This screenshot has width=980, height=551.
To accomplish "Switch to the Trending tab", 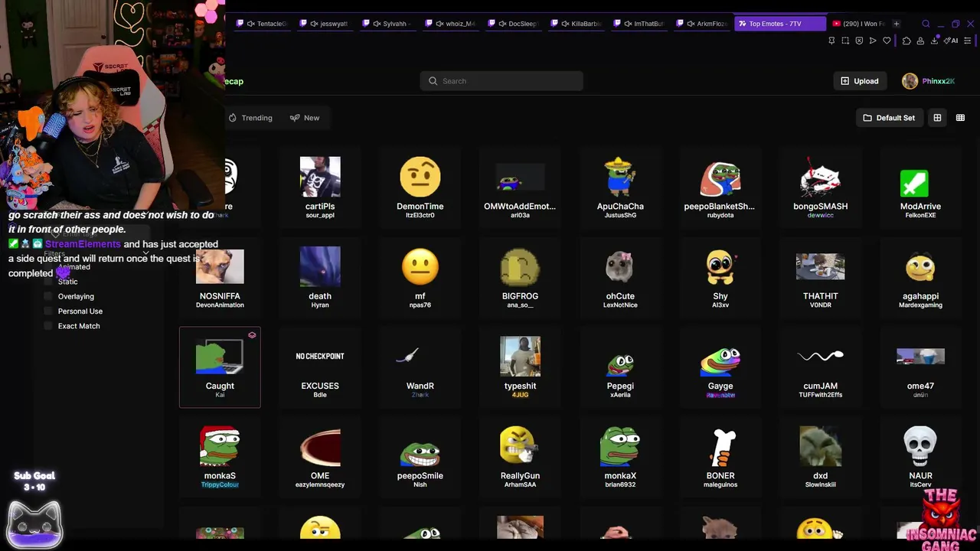I will coord(250,118).
